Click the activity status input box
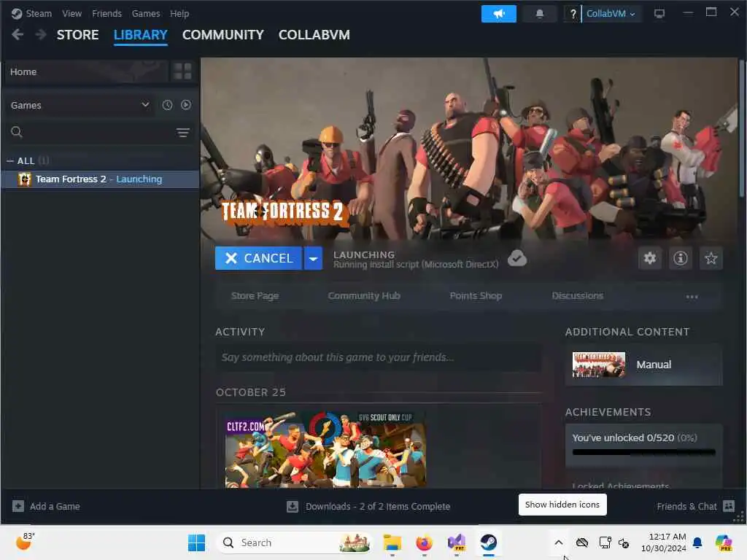The width and height of the screenshot is (747, 560). (379, 357)
